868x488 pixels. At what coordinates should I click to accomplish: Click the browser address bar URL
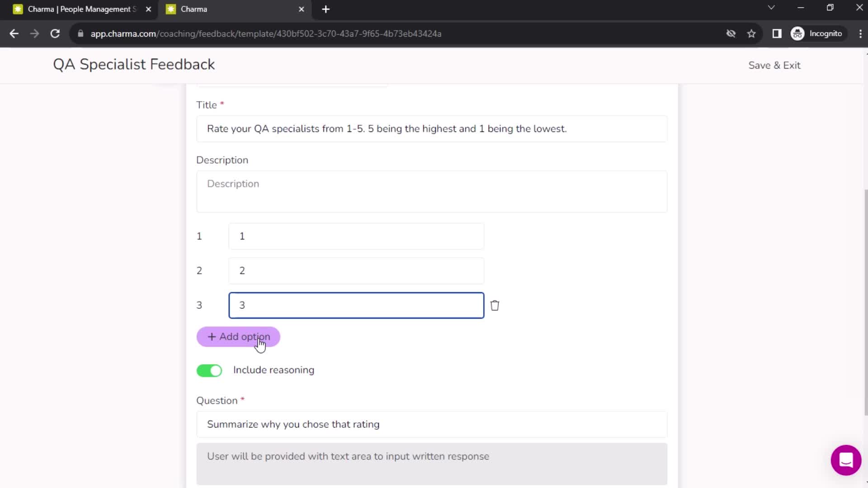[266, 33]
